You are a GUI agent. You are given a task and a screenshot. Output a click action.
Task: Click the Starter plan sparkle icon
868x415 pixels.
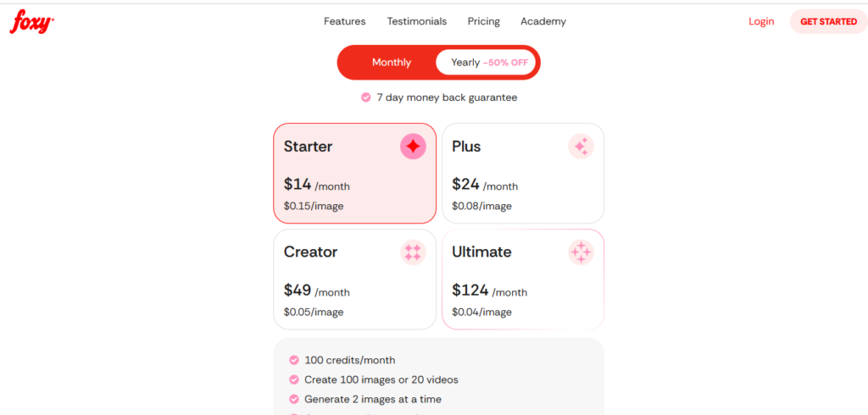point(413,147)
